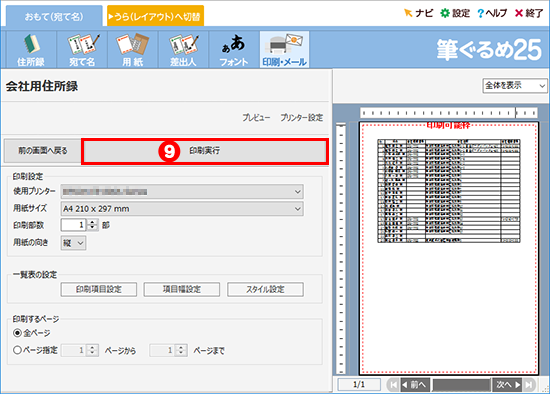The height and width of the screenshot is (394, 550).
Task: Click the ページから start page field
Action: (74, 350)
